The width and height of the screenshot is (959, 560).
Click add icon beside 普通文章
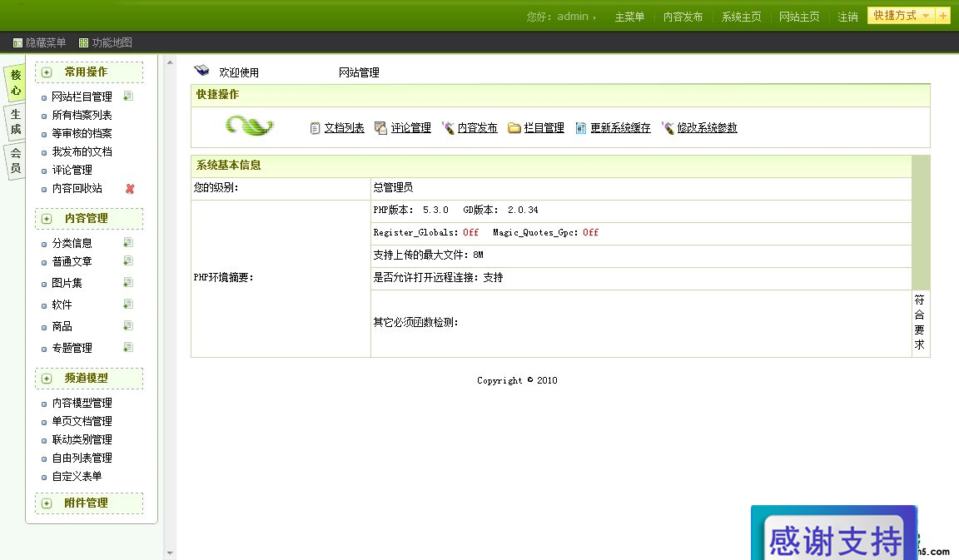click(x=128, y=261)
